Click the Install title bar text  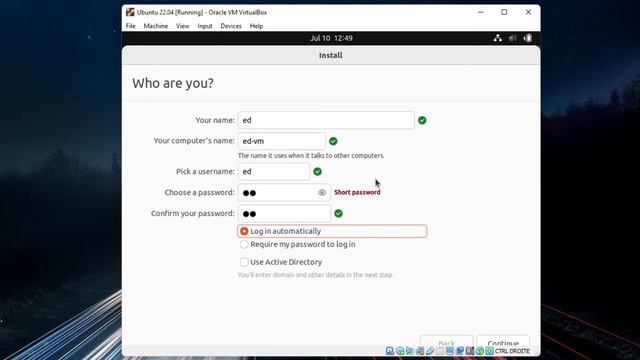331,56
